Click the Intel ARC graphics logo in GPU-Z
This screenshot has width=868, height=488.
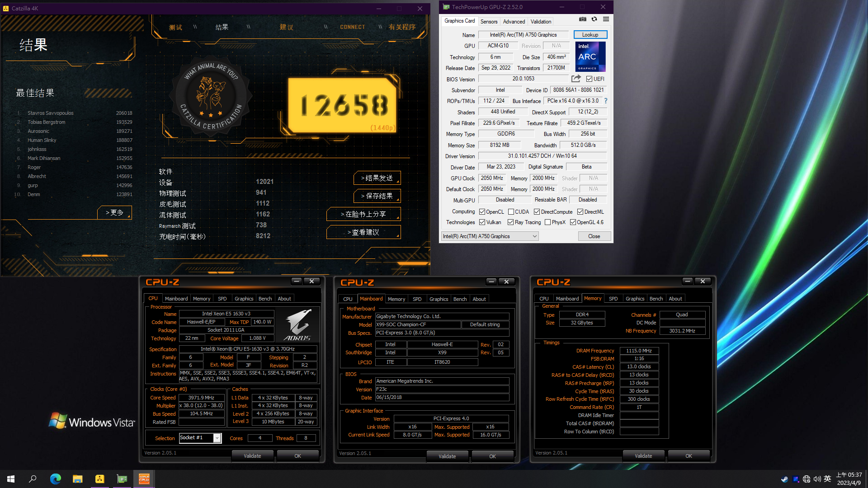590,56
